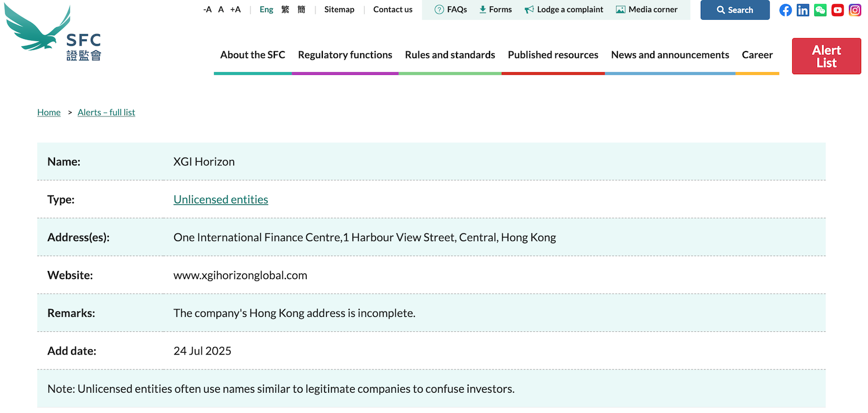Open the SFC LinkedIn icon
Screen dimensions: 868x413
pyautogui.click(x=803, y=10)
